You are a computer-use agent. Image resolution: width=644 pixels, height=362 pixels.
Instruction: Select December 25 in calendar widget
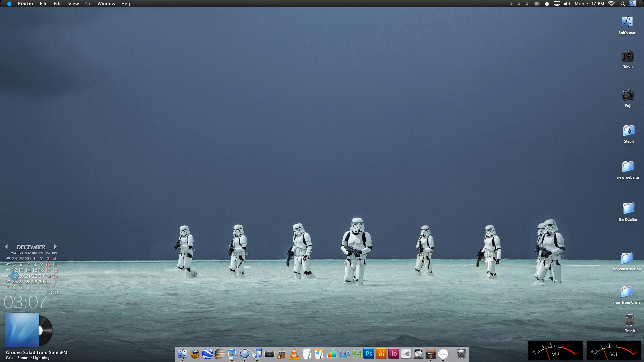(x=55, y=276)
